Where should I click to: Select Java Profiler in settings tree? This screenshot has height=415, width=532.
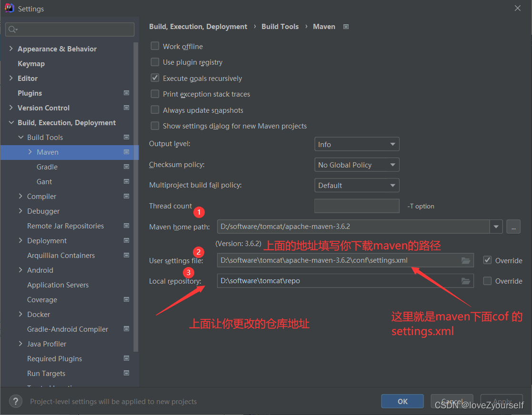click(47, 344)
